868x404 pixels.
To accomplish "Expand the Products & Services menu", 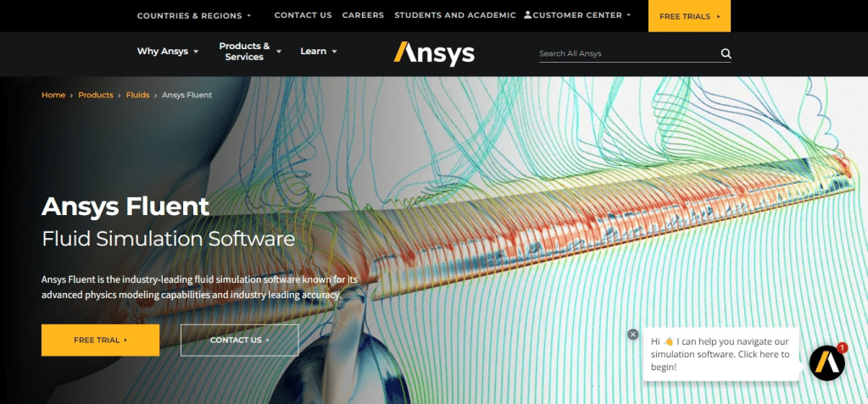I will point(250,52).
